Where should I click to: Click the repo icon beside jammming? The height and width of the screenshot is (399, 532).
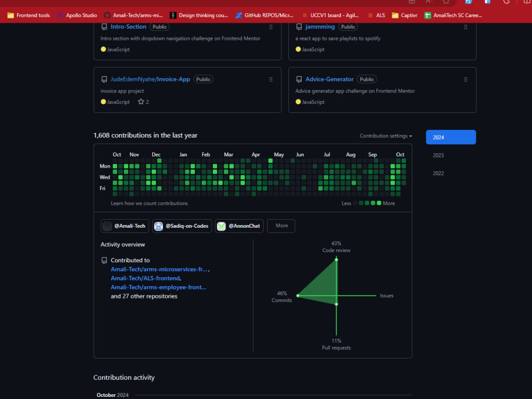point(299,27)
